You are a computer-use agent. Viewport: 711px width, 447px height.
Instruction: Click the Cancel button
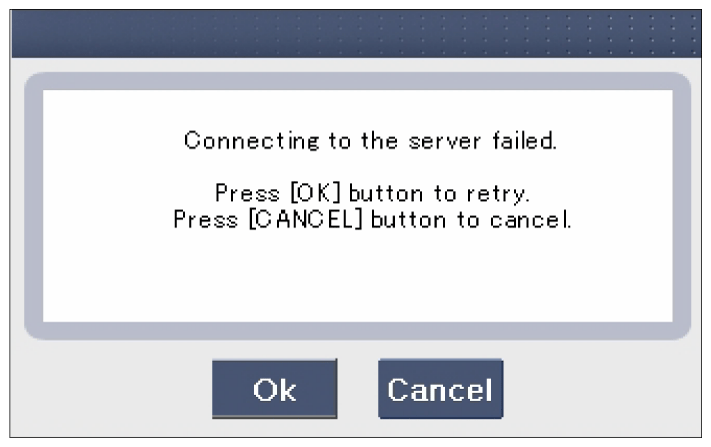(440, 389)
